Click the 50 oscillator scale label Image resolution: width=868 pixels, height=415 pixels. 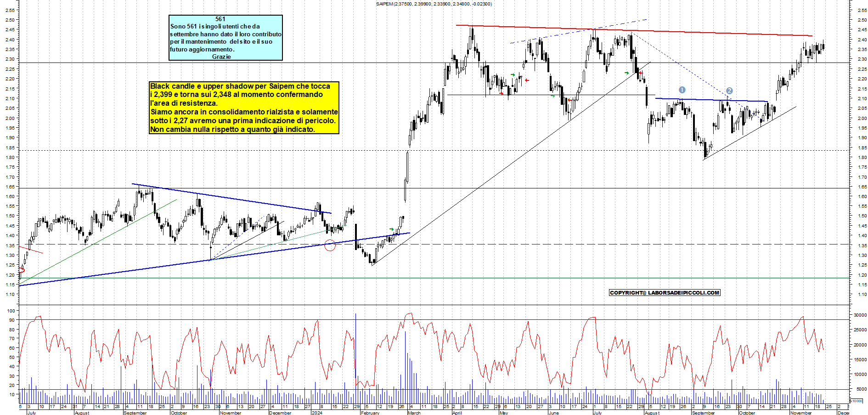click(x=12, y=357)
